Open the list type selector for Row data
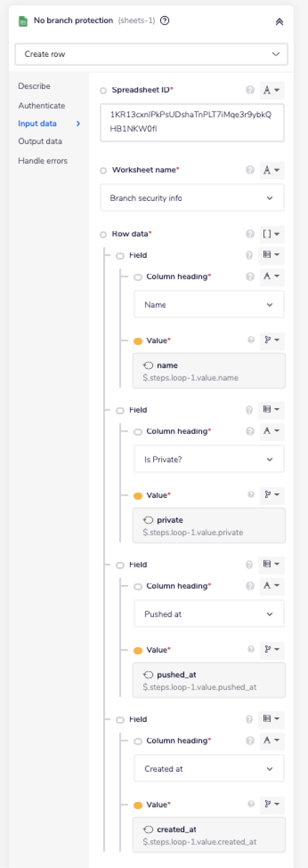Screen dimensions: 308x868 272,234
